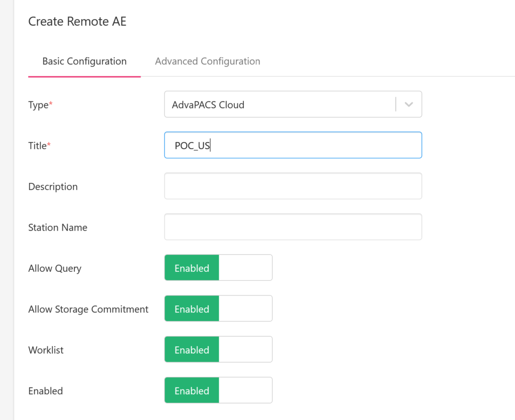Focus the Title field containing POC_US
Screen dimensions: 515x420
pyautogui.click(x=293, y=145)
